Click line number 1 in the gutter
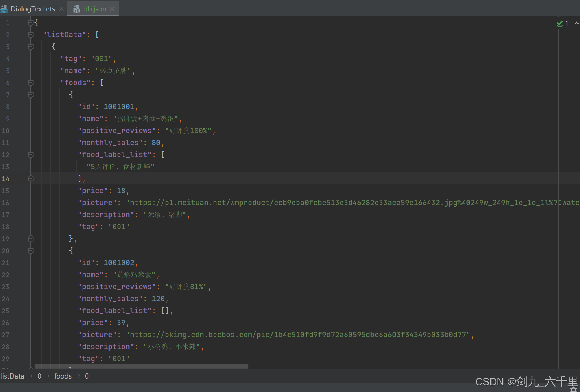Screen dimensions: 580x392 (x=8, y=23)
